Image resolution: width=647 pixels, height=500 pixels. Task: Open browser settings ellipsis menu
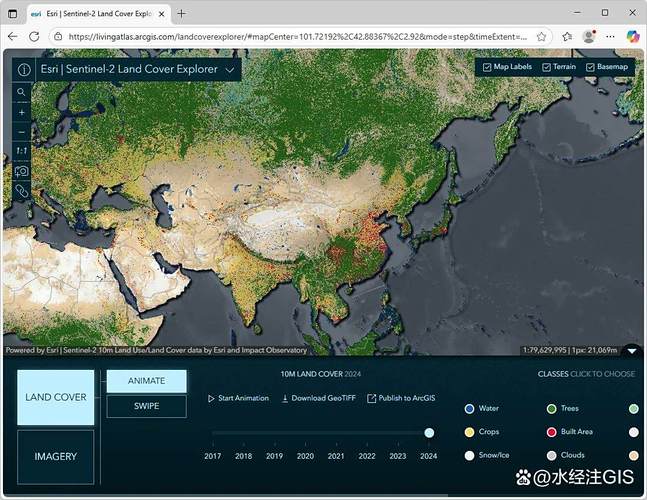(x=610, y=37)
